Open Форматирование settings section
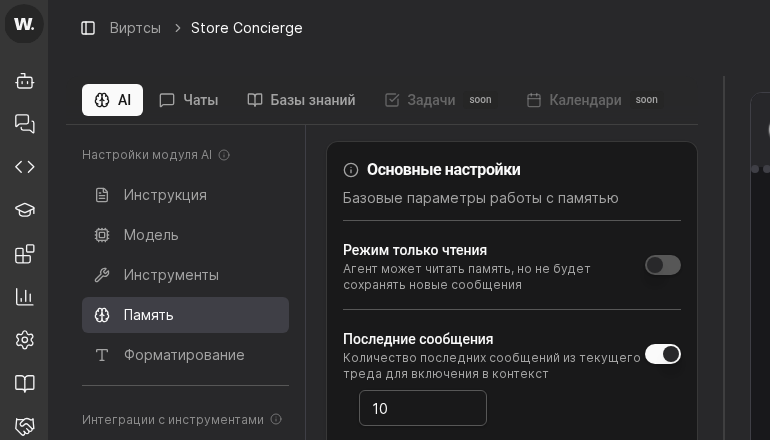This screenshot has width=770, height=440. click(186, 355)
